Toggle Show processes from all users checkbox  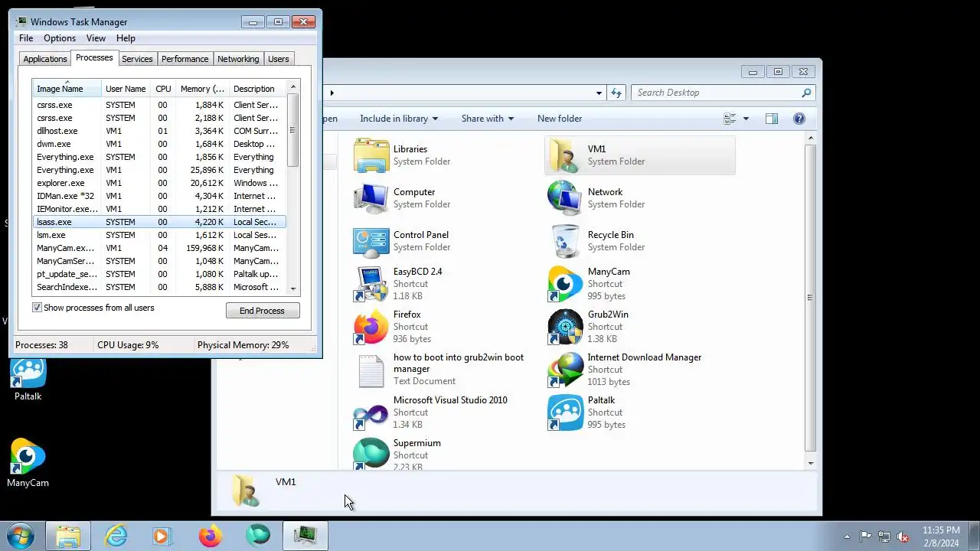coord(37,308)
